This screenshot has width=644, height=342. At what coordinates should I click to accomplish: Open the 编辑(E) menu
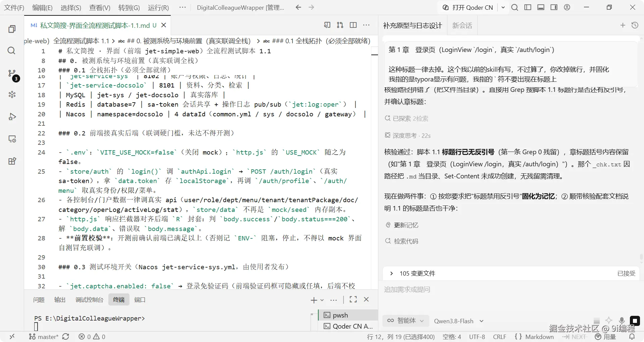coord(42,7)
